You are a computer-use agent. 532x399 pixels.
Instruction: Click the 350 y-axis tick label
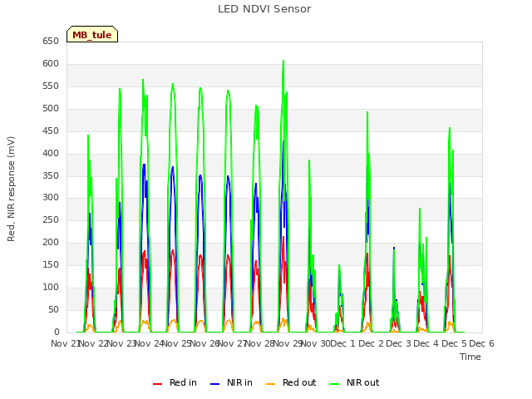51,175
